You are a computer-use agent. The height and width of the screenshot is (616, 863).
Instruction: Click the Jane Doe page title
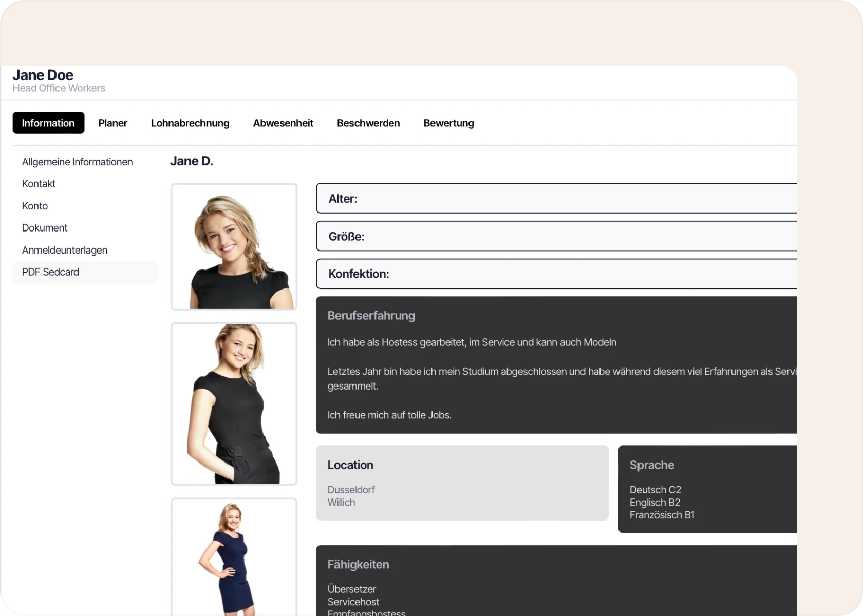(43, 75)
